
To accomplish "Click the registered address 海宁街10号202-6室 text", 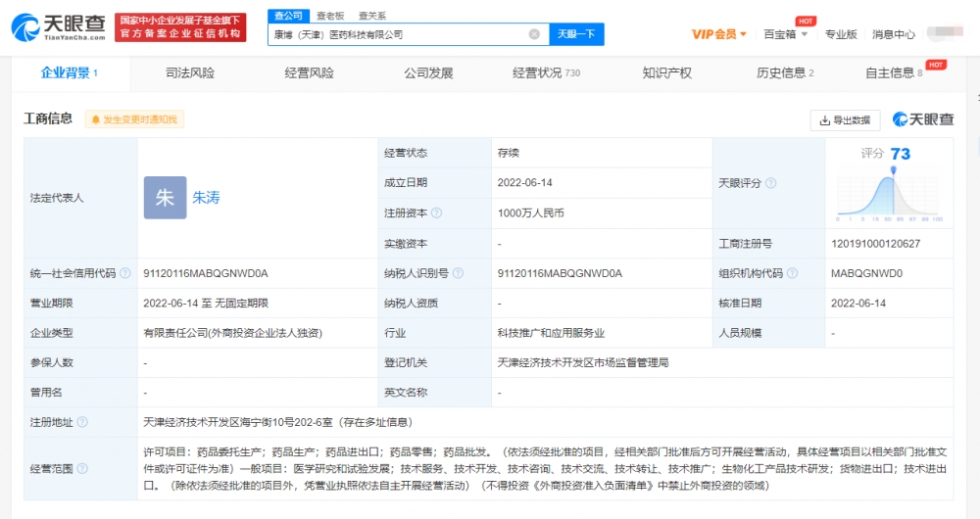I will 277,422.
